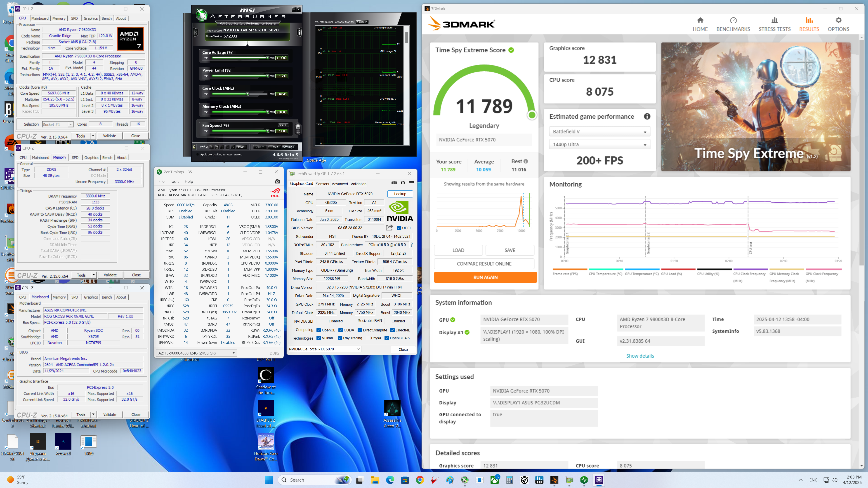This screenshot has width=868, height=488.
Task: Toggle the UEFI checkbox in GPU-Z
Action: click(x=399, y=228)
